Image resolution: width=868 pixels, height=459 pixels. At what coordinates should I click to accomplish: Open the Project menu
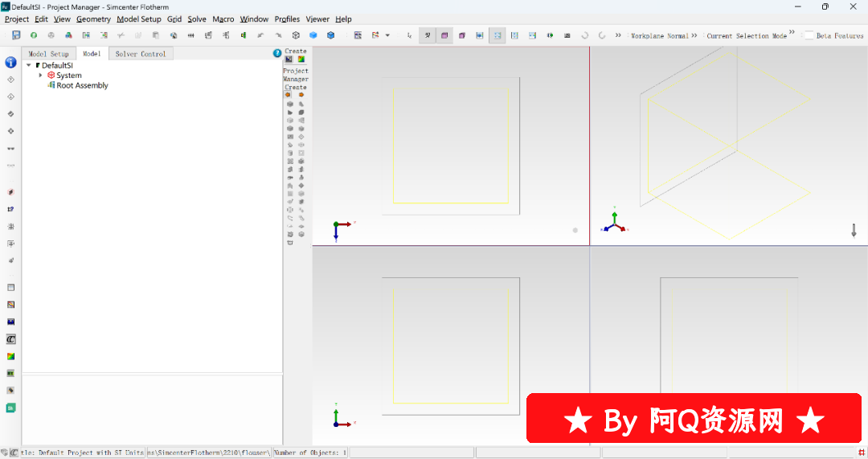pos(17,18)
